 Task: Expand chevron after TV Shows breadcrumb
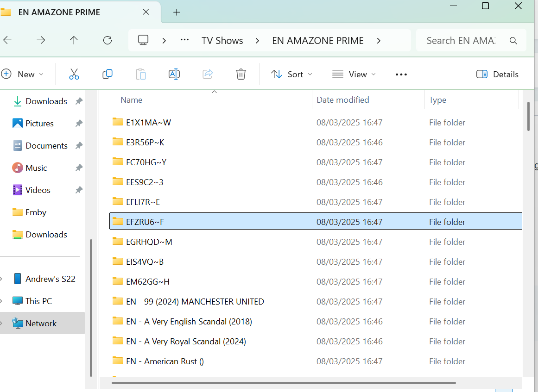point(257,41)
